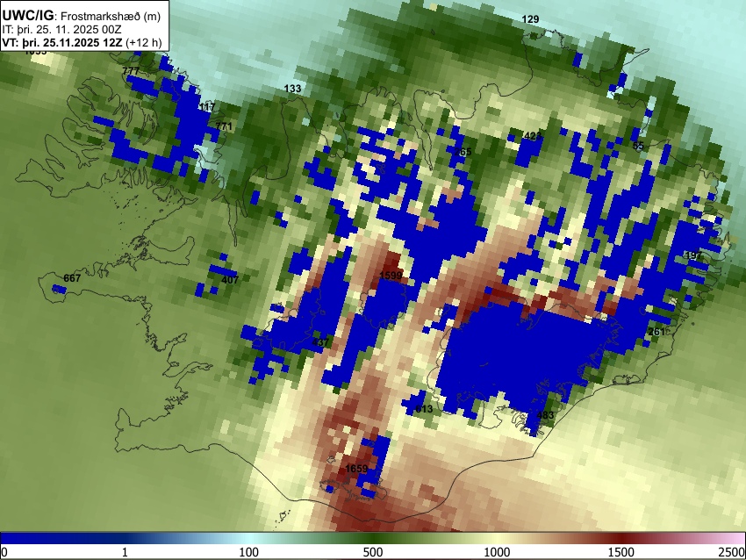Image resolution: width=746 pixels, height=560 pixels.
Task: Click the legend label 1500
Action: click(x=621, y=552)
